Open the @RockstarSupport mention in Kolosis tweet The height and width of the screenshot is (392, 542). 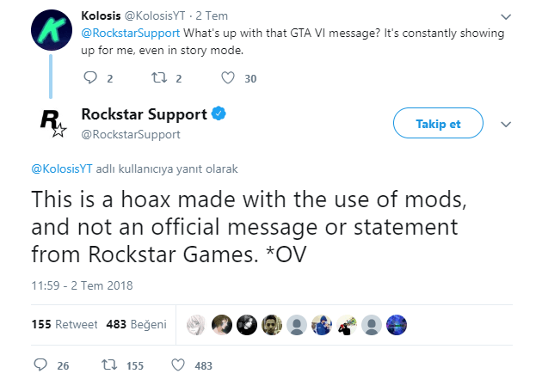(131, 33)
